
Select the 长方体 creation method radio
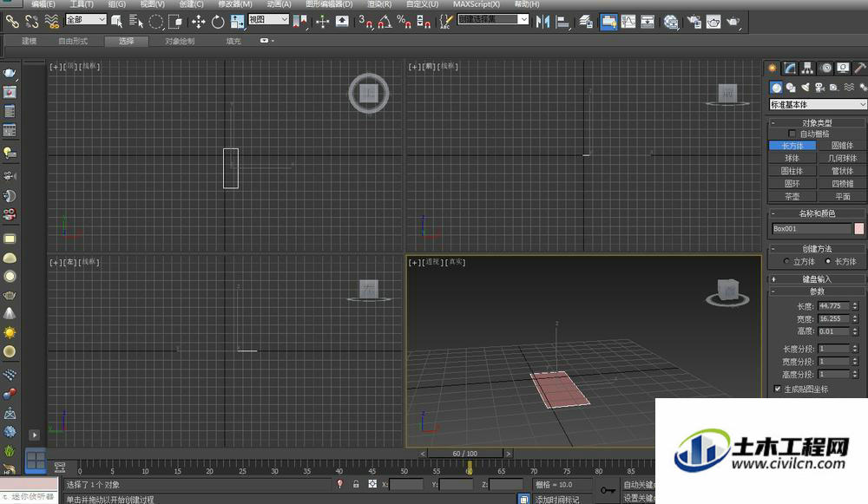coord(828,261)
